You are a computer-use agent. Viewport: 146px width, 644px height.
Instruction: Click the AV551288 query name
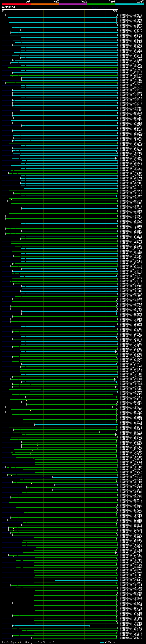point(8,7)
